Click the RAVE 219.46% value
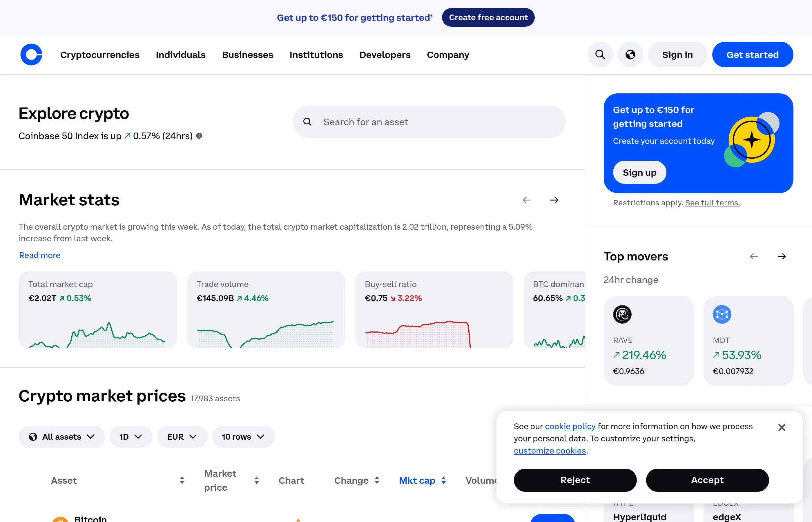This screenshot has width=812, height=522. [x=639, y=355]
